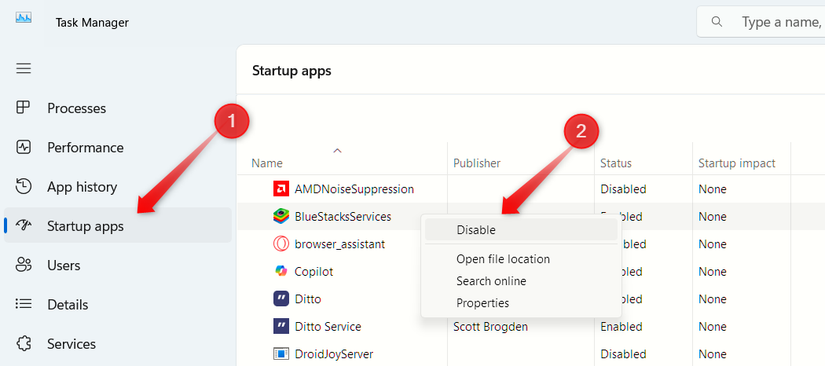Screen dimensions: 825x366
Task: Click the Details list icon
Action: pos(24,304)
